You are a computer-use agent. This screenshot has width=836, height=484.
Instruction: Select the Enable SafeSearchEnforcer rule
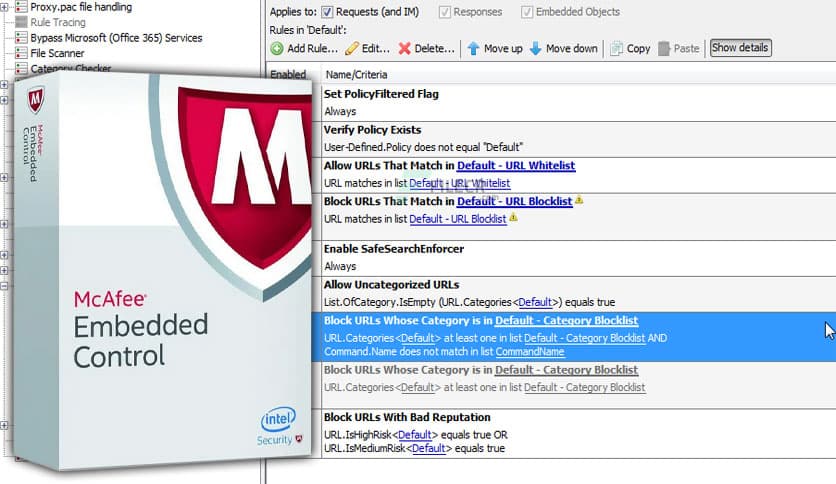[x=579, y=258]
